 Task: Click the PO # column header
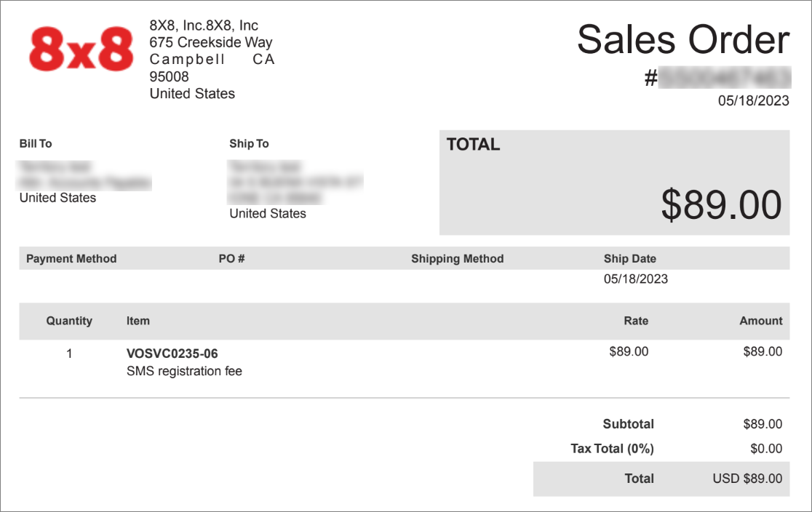click(x=231, y=258)
